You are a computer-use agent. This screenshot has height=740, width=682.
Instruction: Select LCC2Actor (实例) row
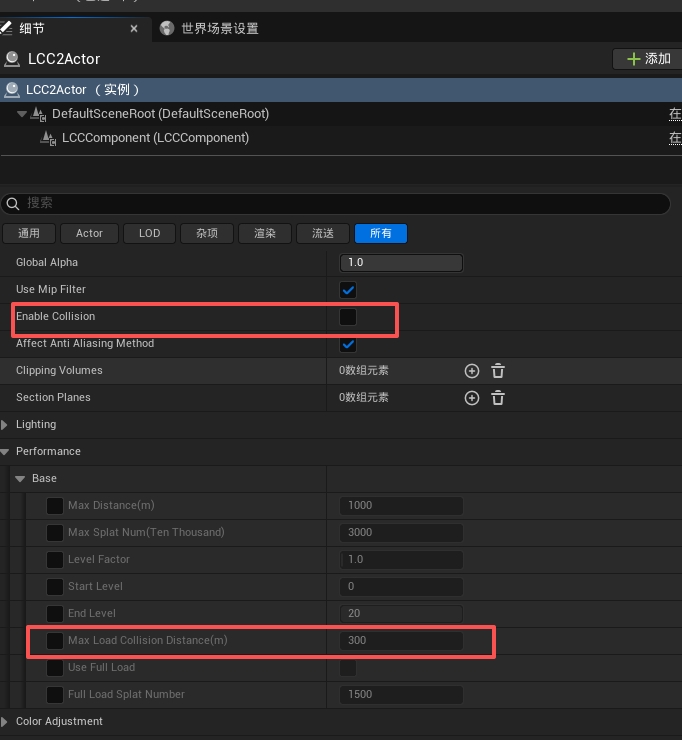click(341, 90)
